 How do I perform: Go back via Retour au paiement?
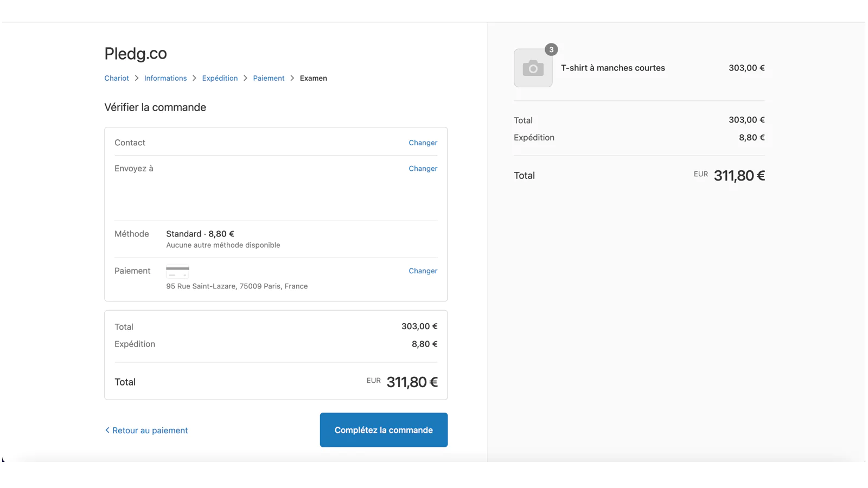146,431
